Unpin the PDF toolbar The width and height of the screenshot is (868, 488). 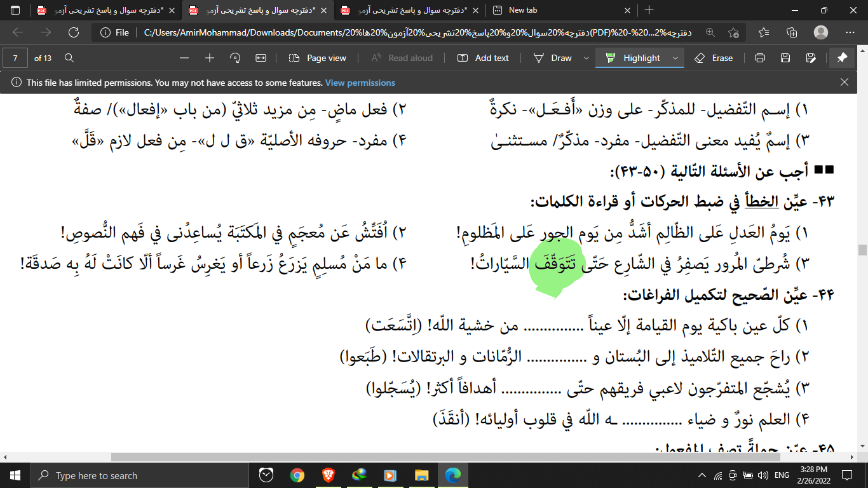842,58
